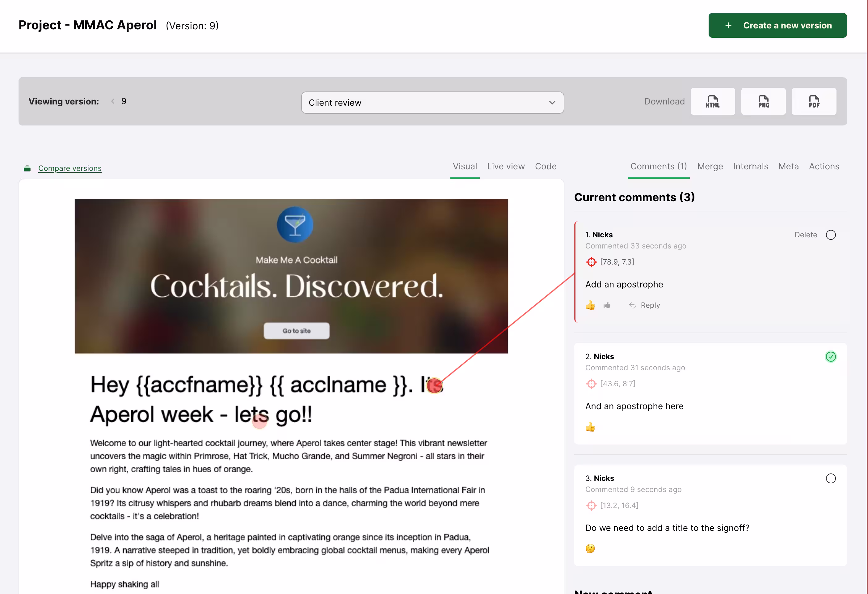868x594 pixels.
Task: Click thumbs-up emoji on comment 2
Action: point(590,427)
